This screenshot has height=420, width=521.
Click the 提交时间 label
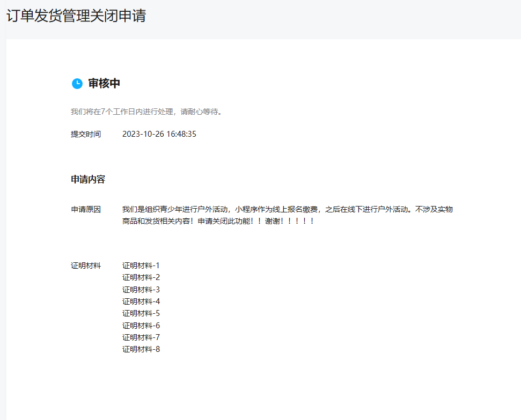[86, 134]
